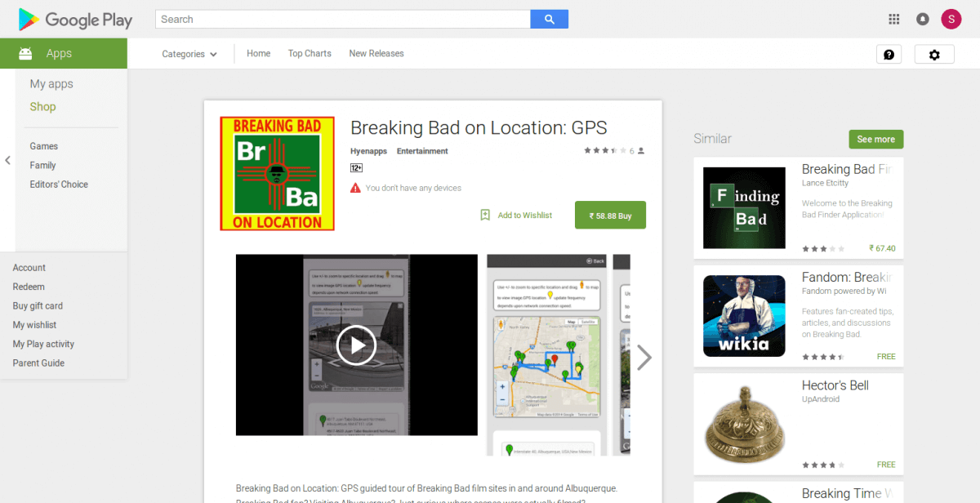Focus the Search input field
Image resolution: width=980 pixels, height=503 pixels.
343,19
